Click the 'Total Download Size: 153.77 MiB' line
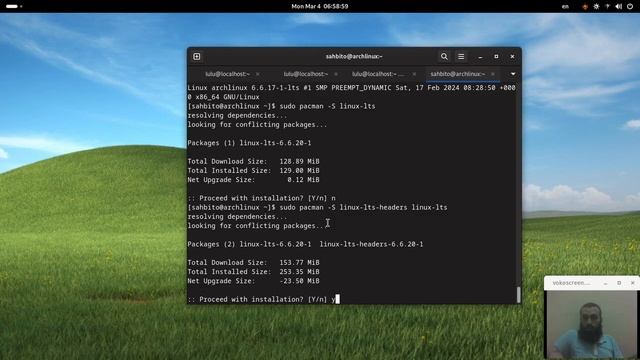 point(253,262)
